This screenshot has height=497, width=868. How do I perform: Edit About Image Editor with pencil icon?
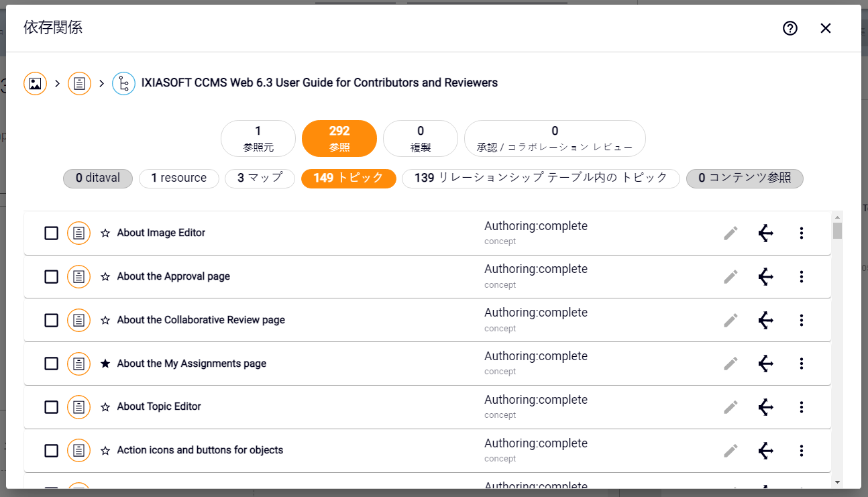730,233
